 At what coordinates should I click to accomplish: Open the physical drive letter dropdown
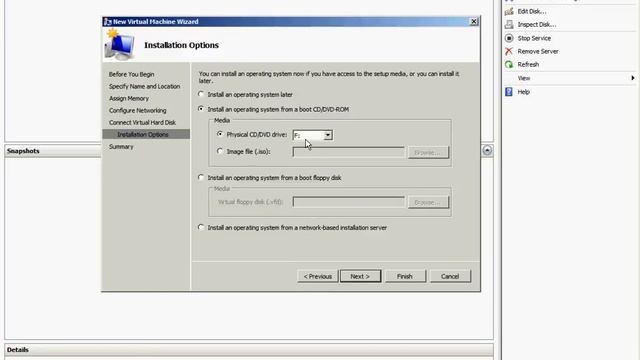click(328, 135)
